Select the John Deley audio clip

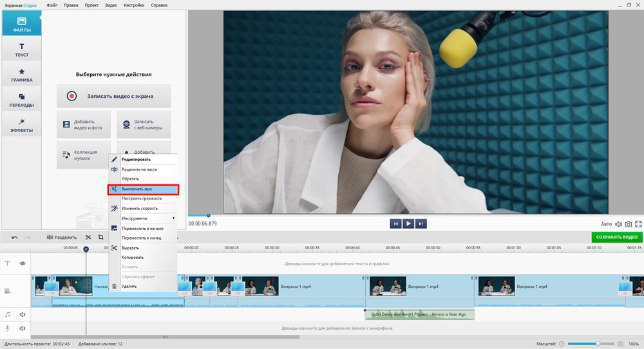419,314
